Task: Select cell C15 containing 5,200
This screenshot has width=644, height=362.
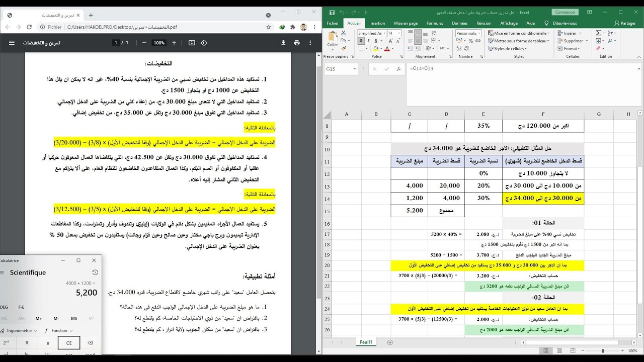Action: click(x=410, y=211)
